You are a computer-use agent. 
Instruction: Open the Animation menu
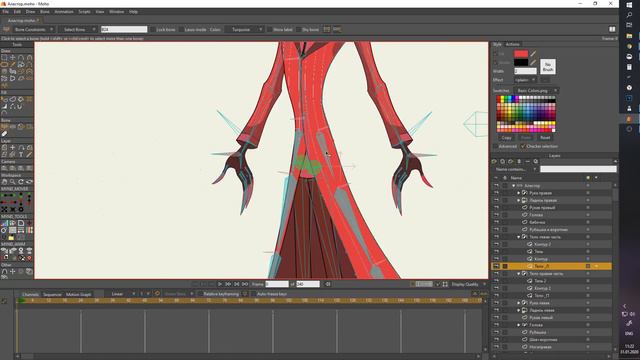64,12
